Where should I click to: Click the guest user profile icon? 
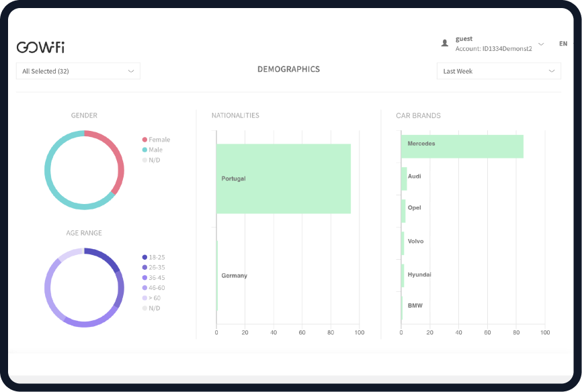(444, 43)
